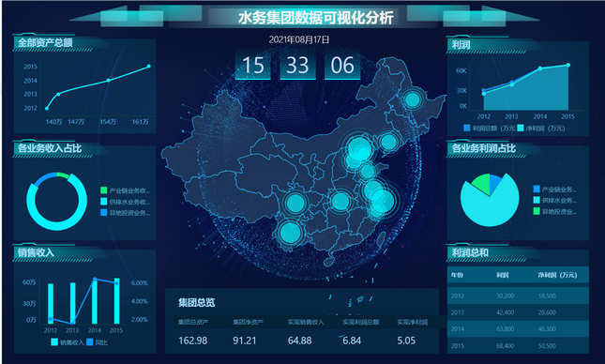Click 供排水业务 legend entry in profit pie
The width and height of the screenshot is (605, 364).
click(x=555, y=201)
